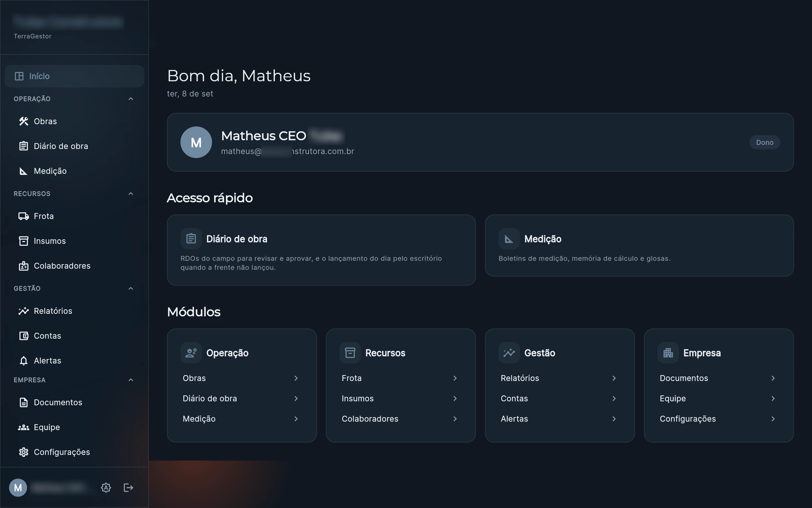Screen dimensions: 812x508
Task: Click the Recursos module card icon
Action: 350,353
